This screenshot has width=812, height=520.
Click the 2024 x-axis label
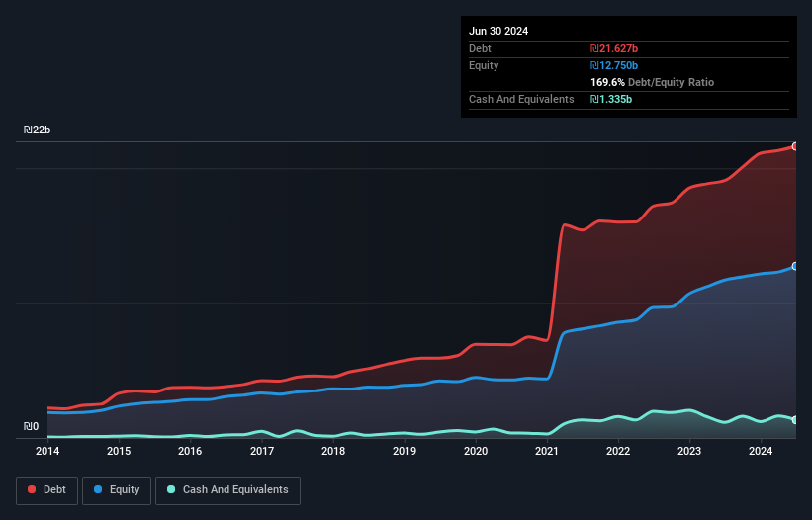pyautogui.click(x=761, y=451)
